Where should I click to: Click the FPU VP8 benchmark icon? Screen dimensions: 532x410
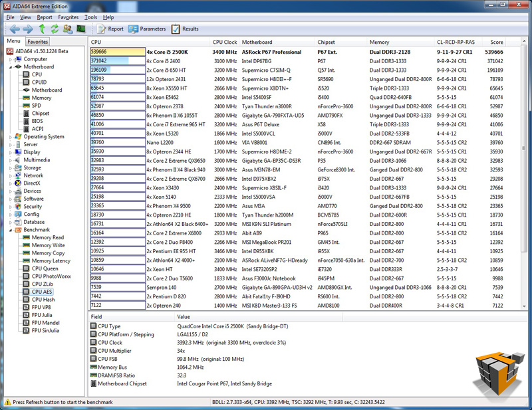26,307
